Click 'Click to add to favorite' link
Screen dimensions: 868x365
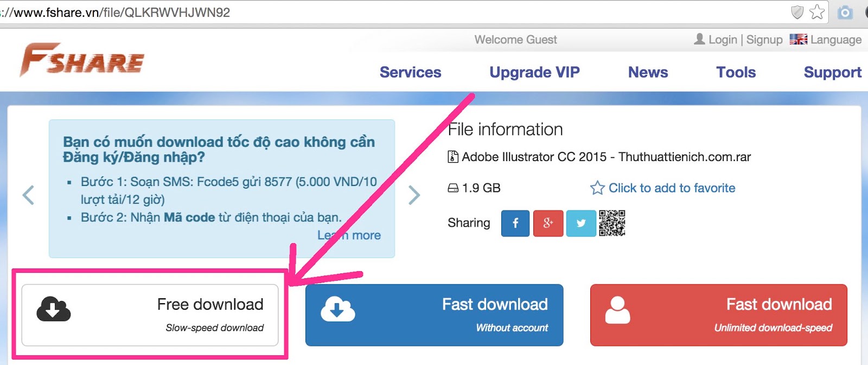click(672, 188)
